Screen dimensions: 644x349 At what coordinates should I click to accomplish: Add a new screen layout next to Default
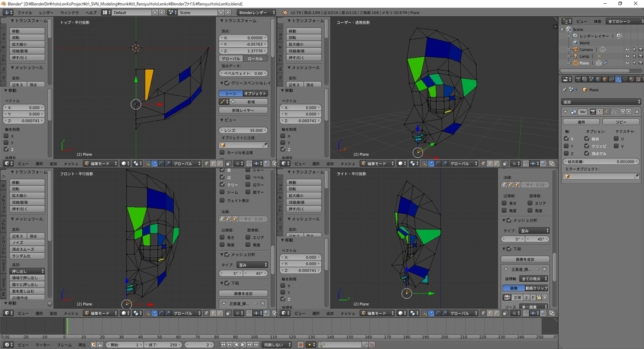coord(155,13)
